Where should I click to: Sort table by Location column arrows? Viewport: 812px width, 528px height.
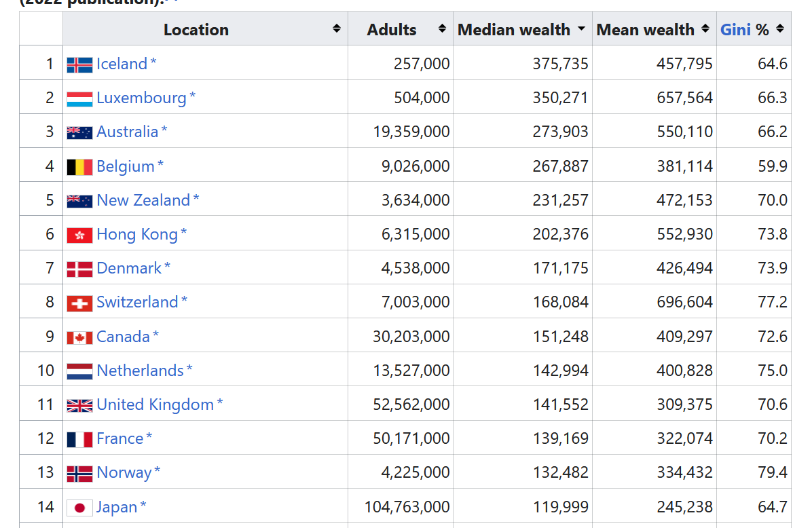click(x=337, y=29)
